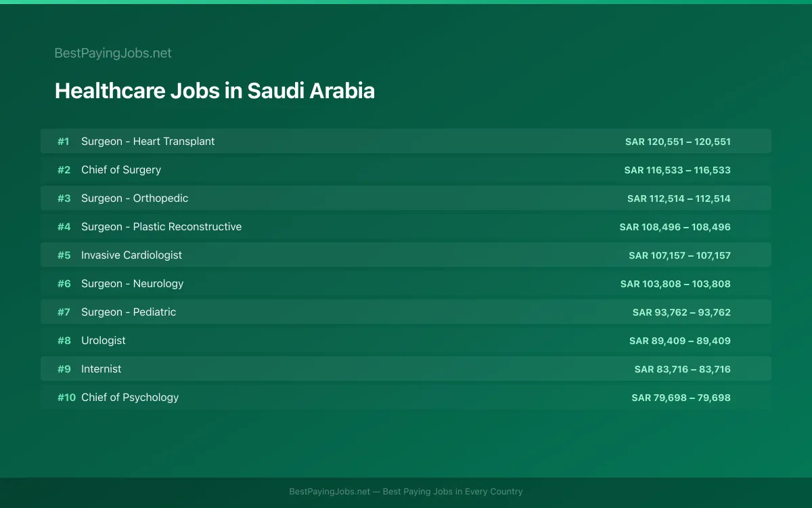The width and height of the screenshot is (812, 508).
Task: Click salary SAR 103,808 – 103,808
Action: [675, 284]
